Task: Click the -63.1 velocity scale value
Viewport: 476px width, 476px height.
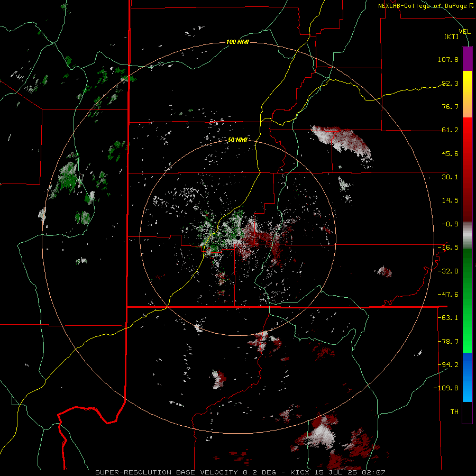Action: [x=448, y=318]
